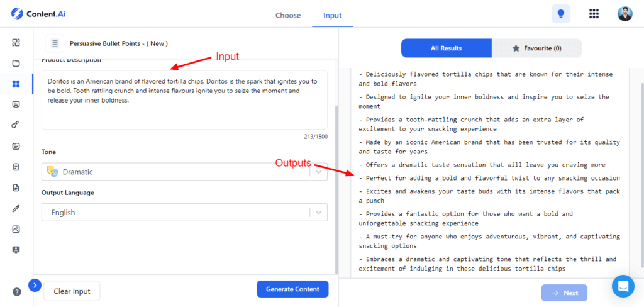
Task: Select the Favourite (0) tab
Action: [537, 48]
